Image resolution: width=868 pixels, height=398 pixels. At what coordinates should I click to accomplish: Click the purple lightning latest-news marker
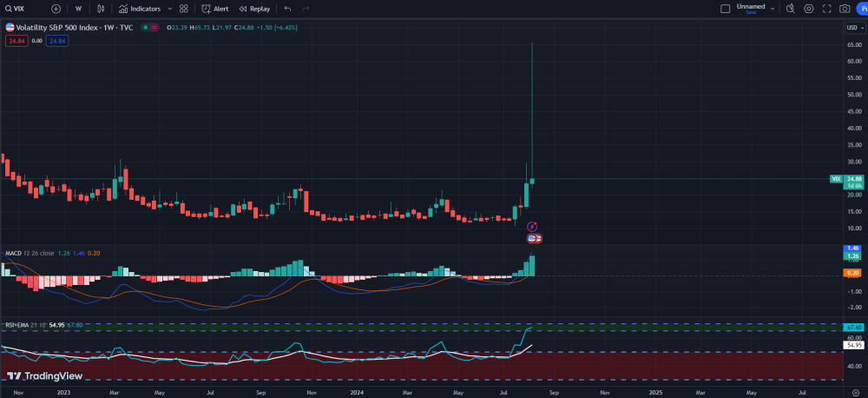click(x=533, y=226)
